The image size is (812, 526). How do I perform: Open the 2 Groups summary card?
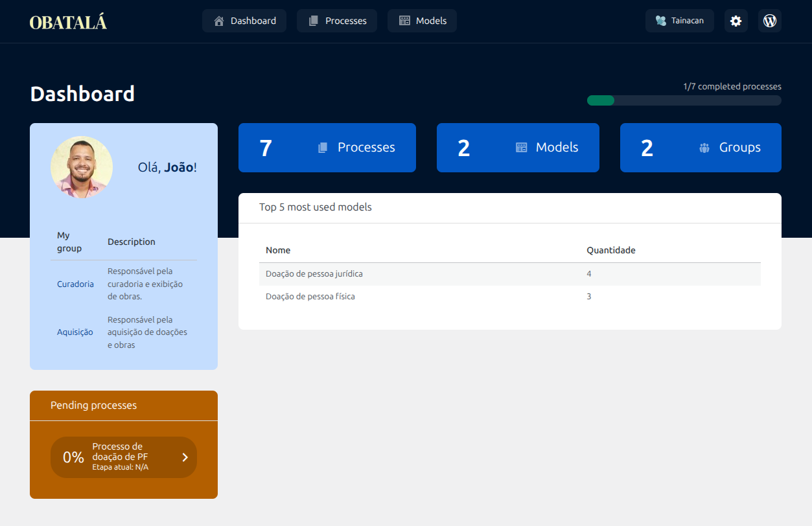pyautogui.click(x=700, y=148)
